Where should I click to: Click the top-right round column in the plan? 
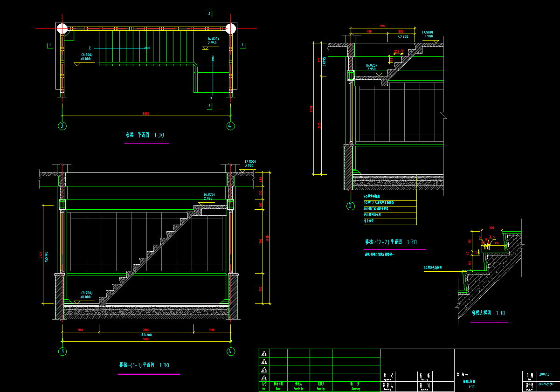pyautogui.click(x=230, y=28)
